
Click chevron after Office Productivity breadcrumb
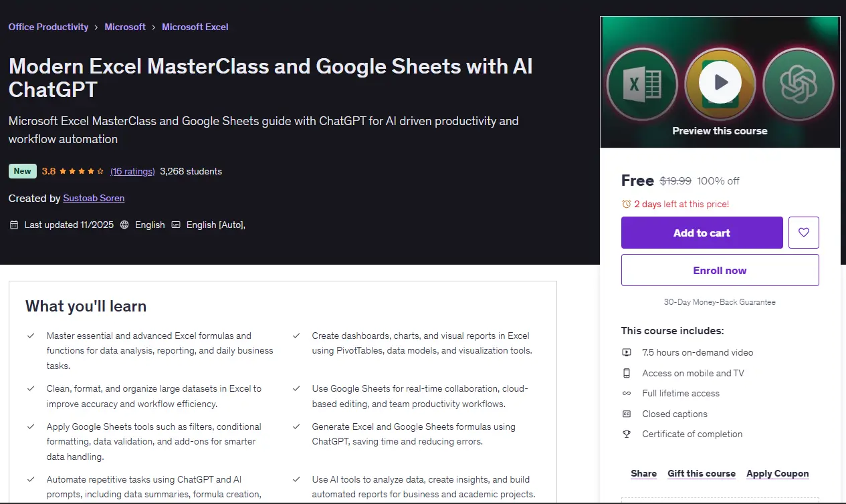[97, 27]
